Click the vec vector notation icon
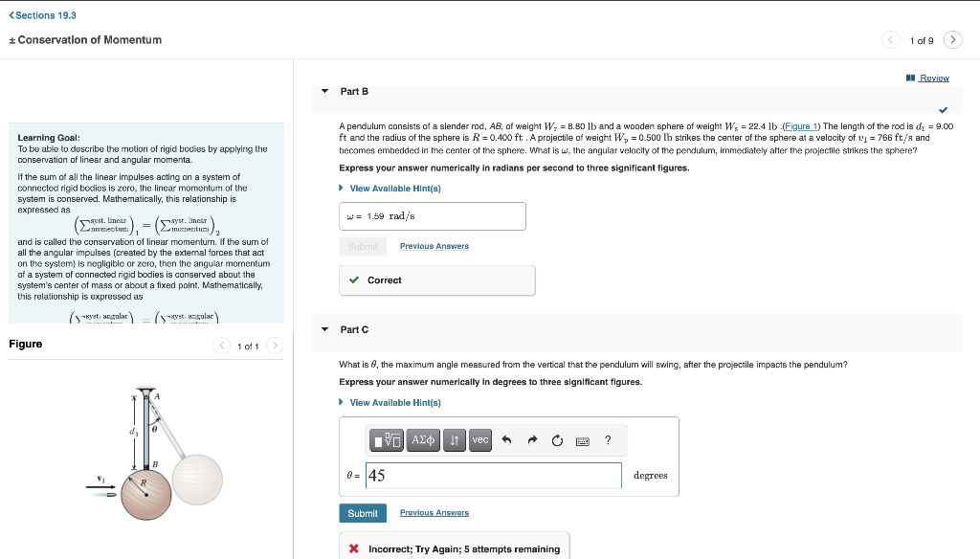Viewport: 980px width, 559px height. tap(479, 440)
